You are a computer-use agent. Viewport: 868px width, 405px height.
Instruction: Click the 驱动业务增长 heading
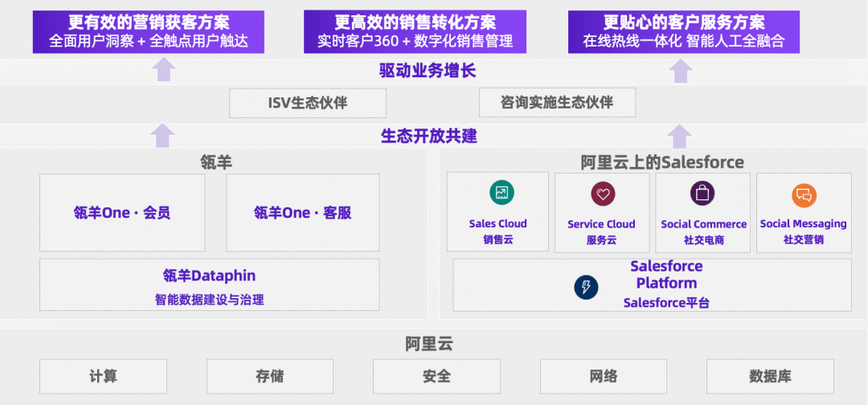pyautogui.click(x=428, y=71)
